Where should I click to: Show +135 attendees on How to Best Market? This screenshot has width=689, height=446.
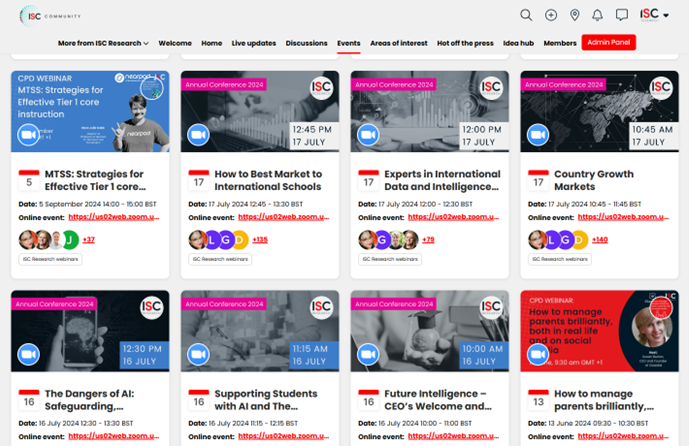[260, 239]
